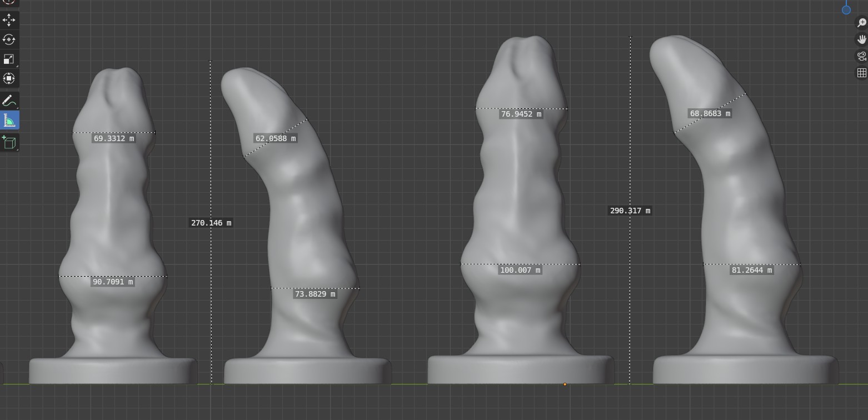This screenshot has height=420, width=868.
Task: Select the Rotate tool
Action: 9,39
